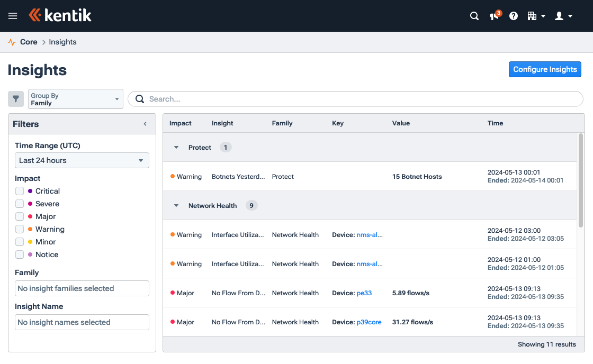Screen dimensions: 593x364
Task: Open the Last 24 hours time range selector
Action: [x=82, y=160]
